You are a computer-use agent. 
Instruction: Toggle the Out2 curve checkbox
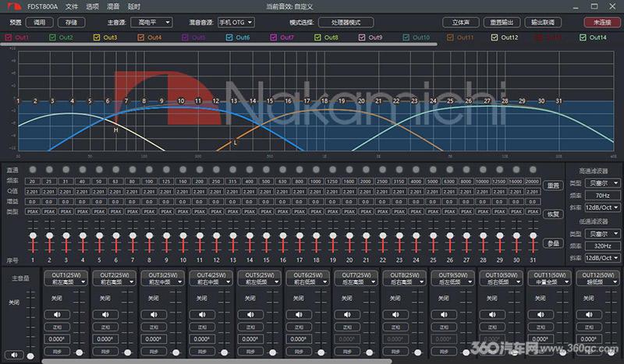[52, 37]
